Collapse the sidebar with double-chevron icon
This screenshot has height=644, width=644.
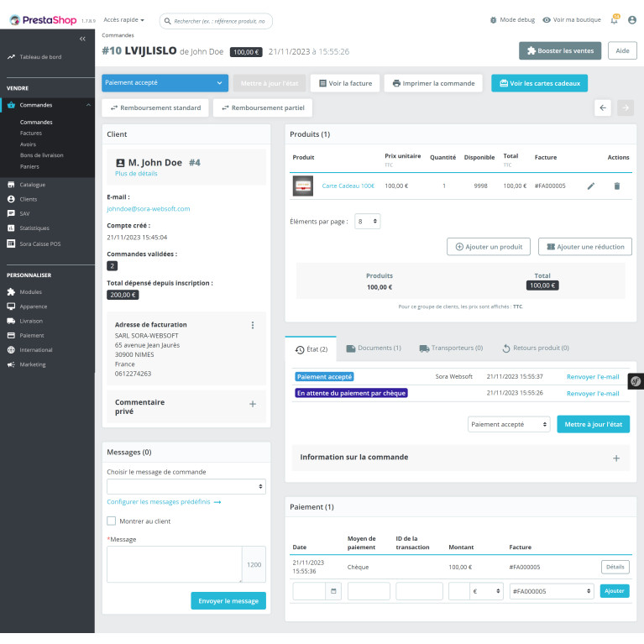[82, 39]
